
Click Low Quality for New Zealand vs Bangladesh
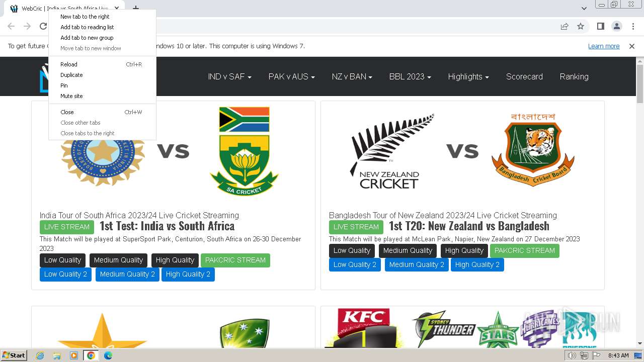point(352,250)
